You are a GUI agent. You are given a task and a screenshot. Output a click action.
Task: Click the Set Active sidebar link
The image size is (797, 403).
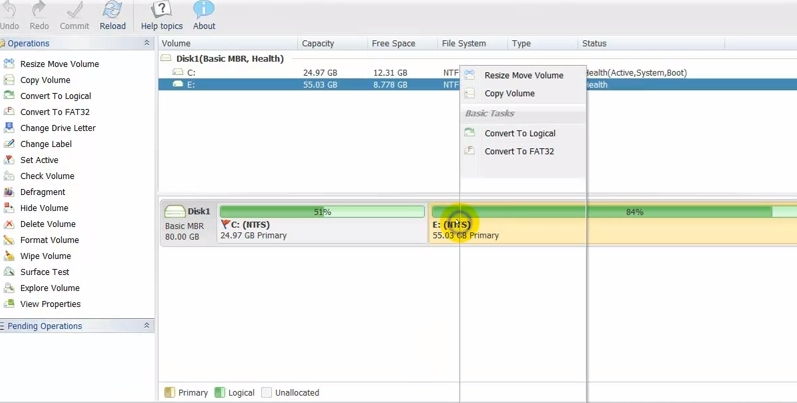click(x=39, y=160)
